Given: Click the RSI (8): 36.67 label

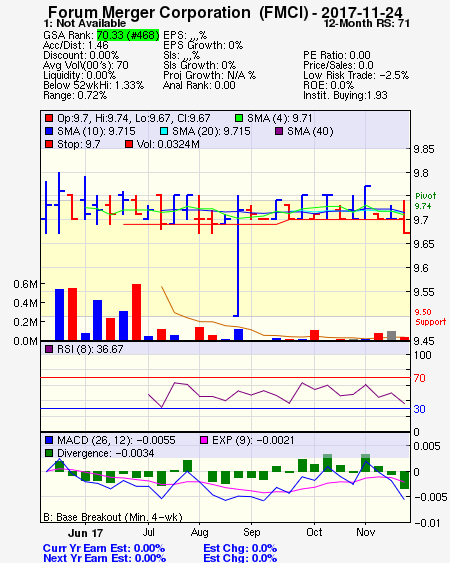Looking at the screenshot, I should (x=90, y=349).
